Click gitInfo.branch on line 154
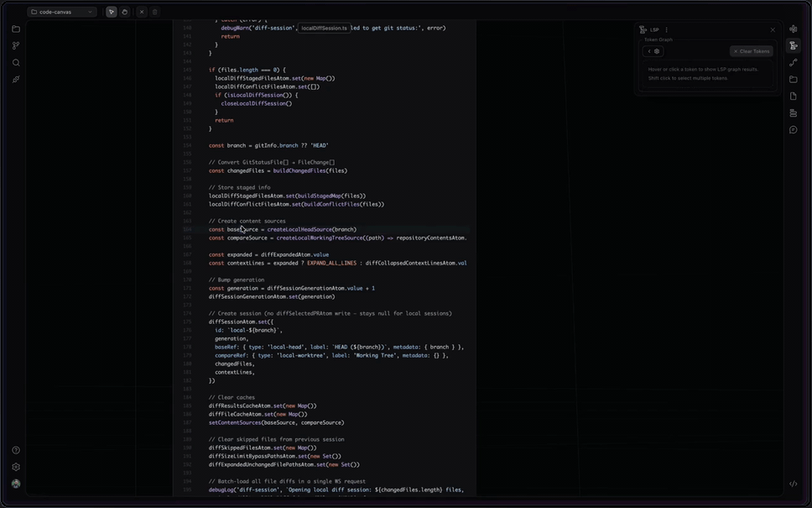This screenshot has width=812, height=508. pyautogui.click(x=276, y=145)
